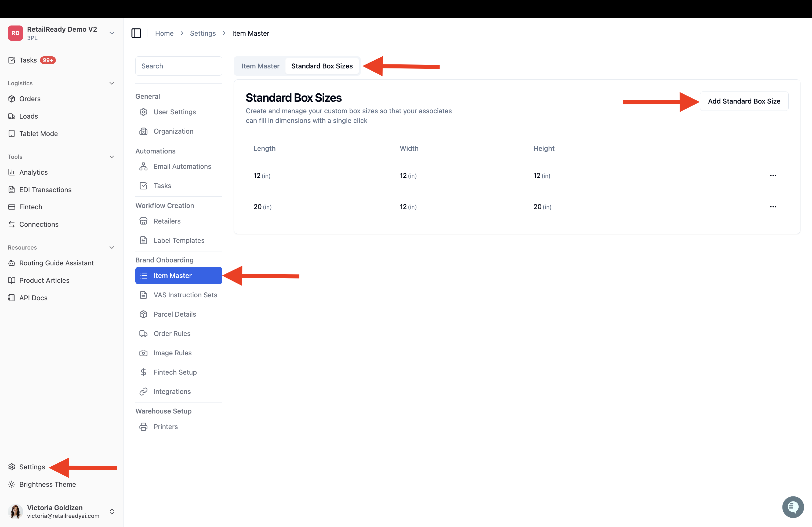Open Label Templates settings
812x527 pixels.
pyautogui.click(x=179, y=240)
